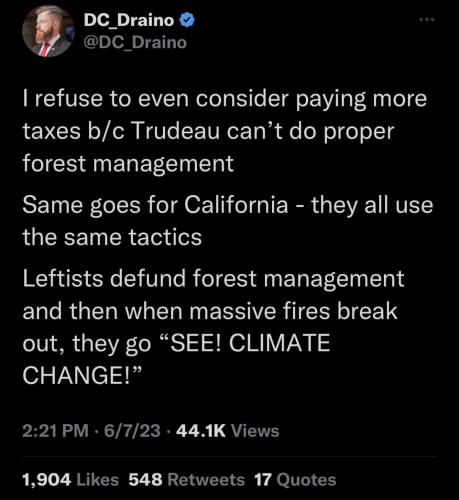This screenshot has height=500, width=459.
Task: Open the DC_Draino display name
Action: [x=129, y=20]
